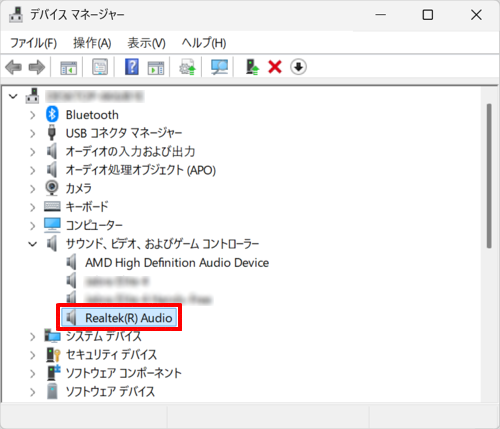This screenshot has width=500, height=429.
Task: Collapse サウンド、ビデオ、およびゲーム コントローラー category
Action: coord(32,244)
